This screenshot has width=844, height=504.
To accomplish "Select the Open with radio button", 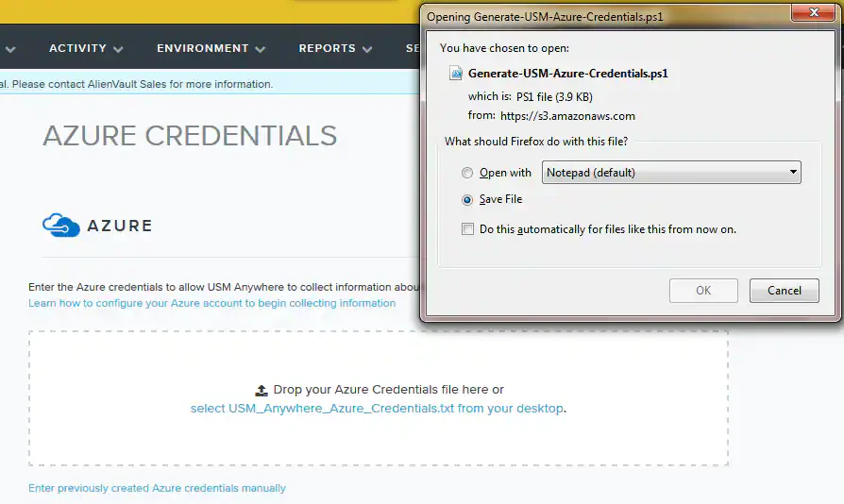I will pos(467,173).
